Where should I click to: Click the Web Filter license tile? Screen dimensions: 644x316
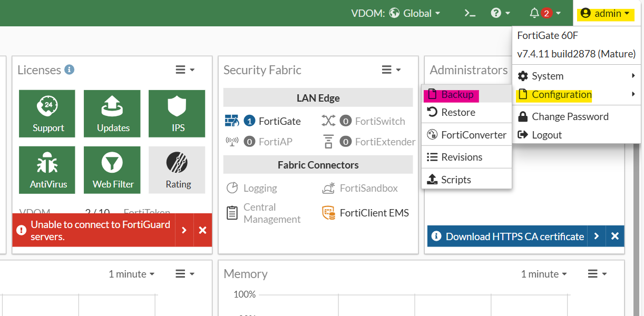112,170
